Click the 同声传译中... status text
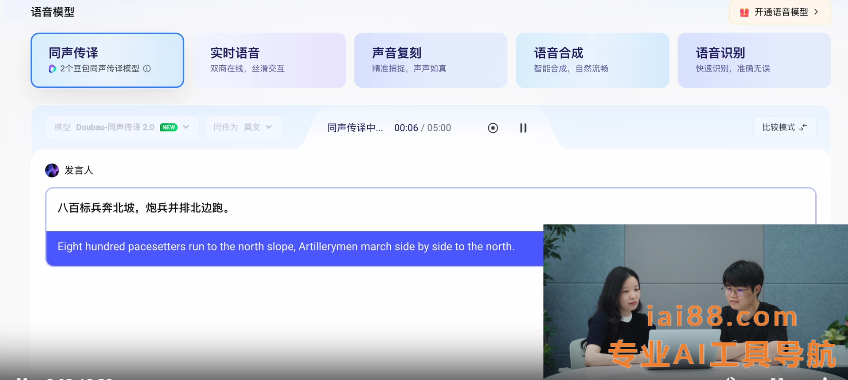Image resolution: width=848 pixels, height=380 pixels. pos(355,128)
